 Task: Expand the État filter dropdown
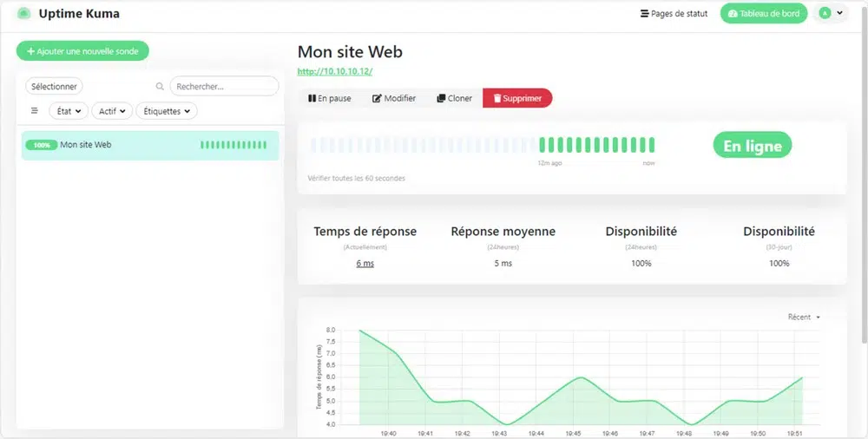(x=69, y=111)
